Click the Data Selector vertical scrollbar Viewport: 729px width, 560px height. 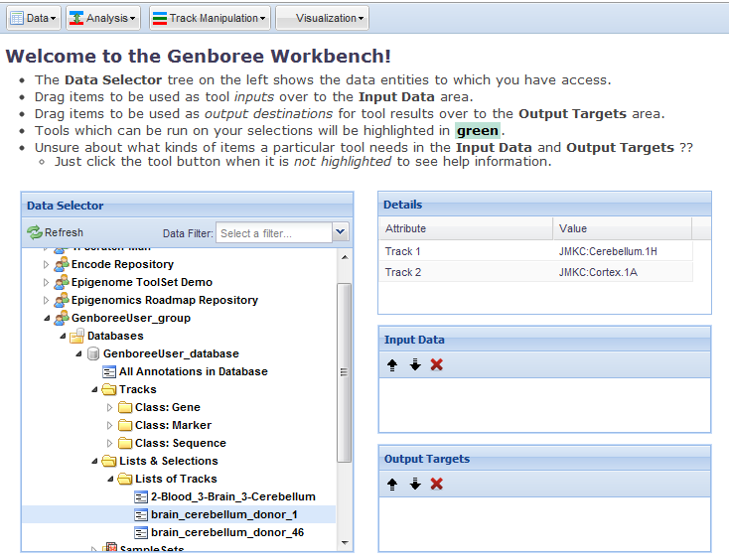pyautogui.click(x=344, y=377)
